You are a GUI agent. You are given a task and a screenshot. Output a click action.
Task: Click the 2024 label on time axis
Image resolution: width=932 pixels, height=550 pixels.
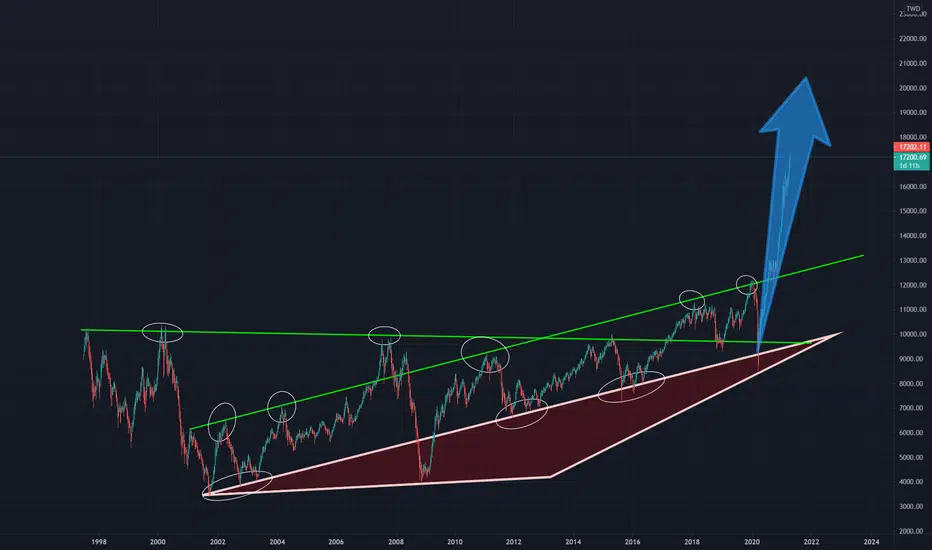pyautogui.click(x=871, y=542)
